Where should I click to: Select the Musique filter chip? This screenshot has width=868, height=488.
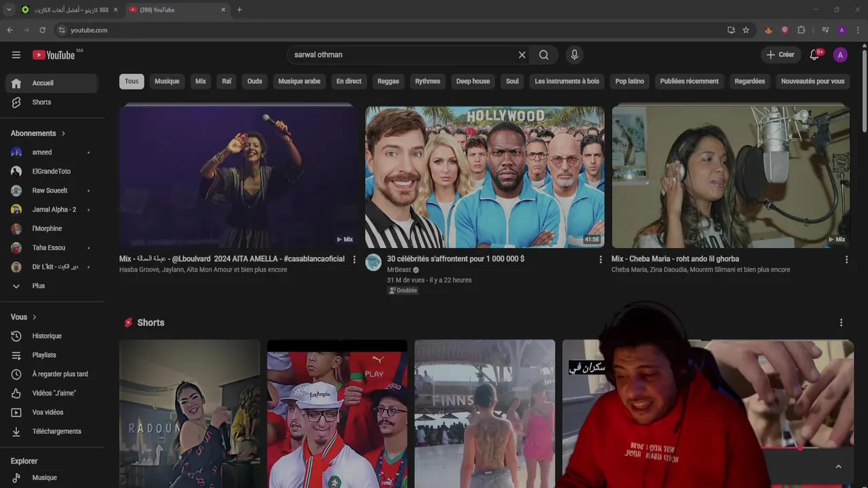[167, 81]
